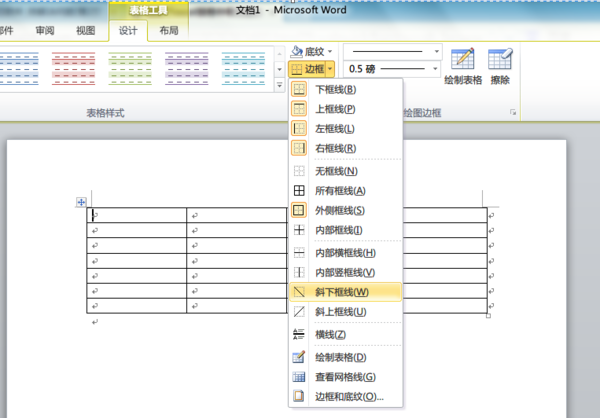Image resolution: width=600 pixels, height=418 pixels.
Task: Click the table resize handle at bottom right
Action: pyautogui.click(x=488, y=316)
